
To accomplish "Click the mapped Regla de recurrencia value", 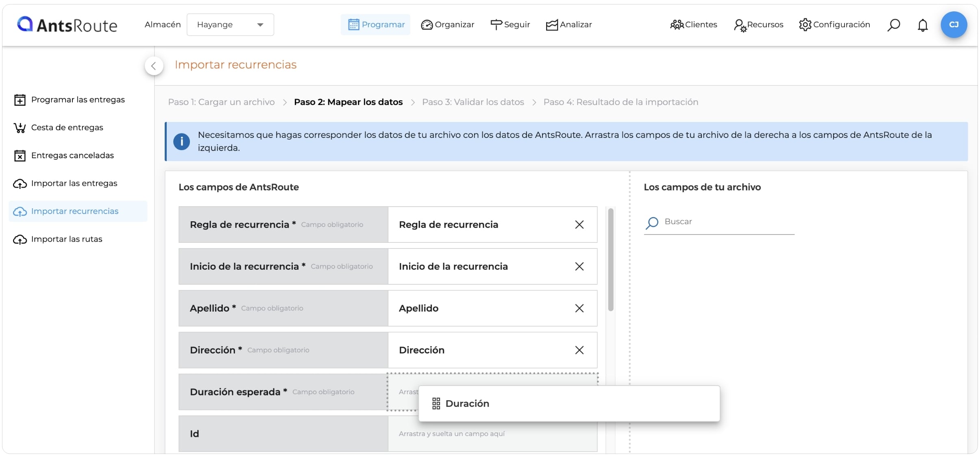I will [449, 225].
